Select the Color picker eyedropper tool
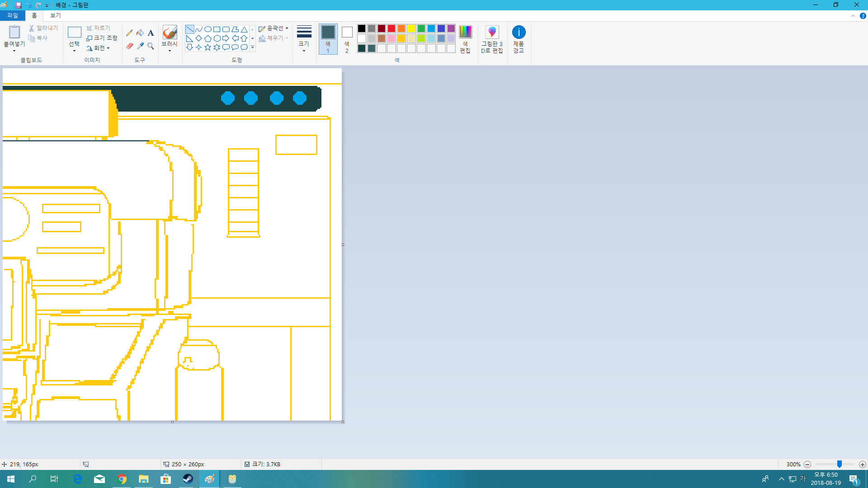The height and width of the screenshot is (488, 868). coord(140,46)
